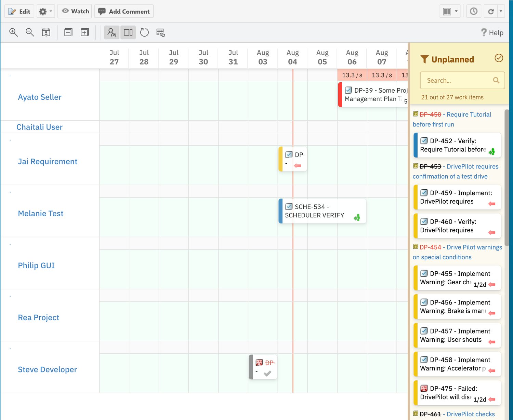Click red arrow on DP-459 card

pos(492,204)
